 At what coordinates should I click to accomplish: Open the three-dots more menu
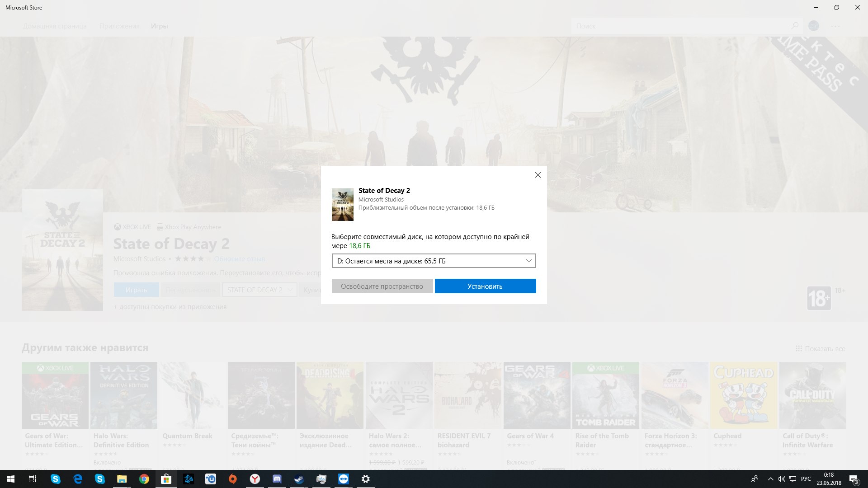click(x=835, y=26)
